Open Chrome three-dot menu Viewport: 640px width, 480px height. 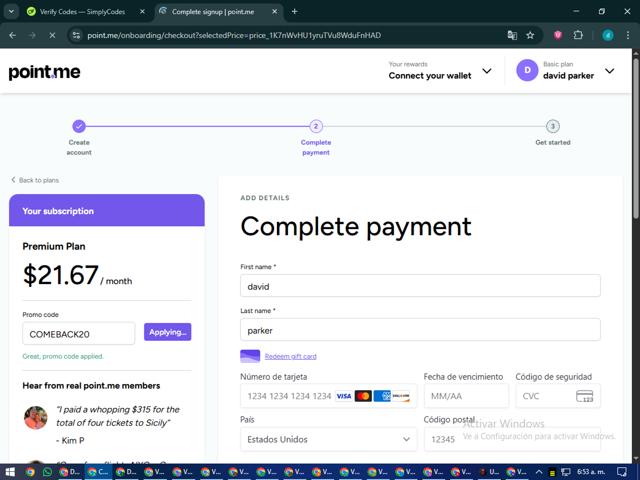628,36
